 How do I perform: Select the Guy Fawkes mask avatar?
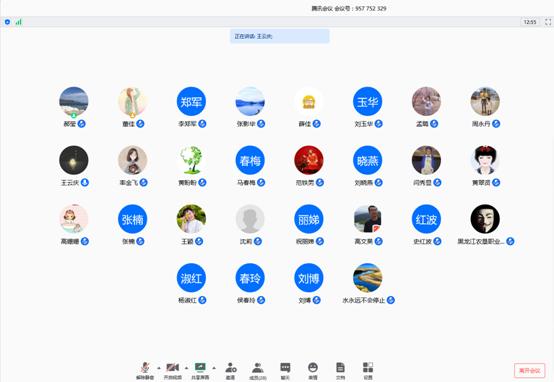[485, 219]
